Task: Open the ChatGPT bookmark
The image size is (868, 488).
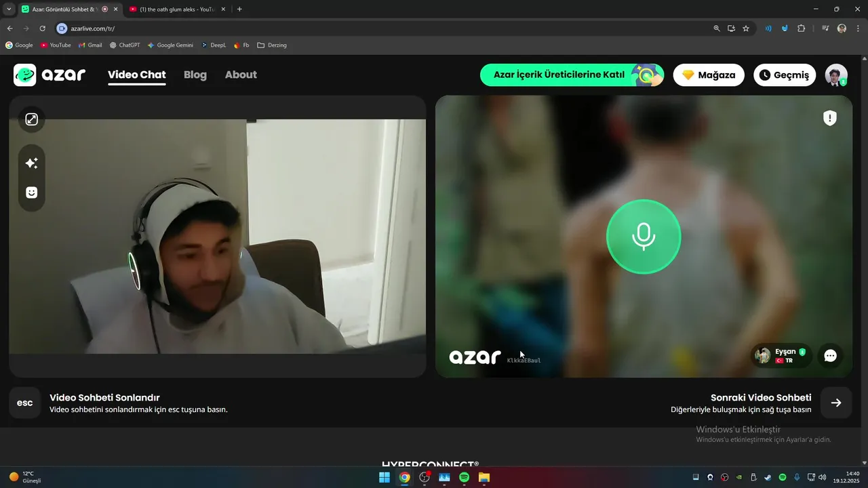Action: pyautogui.click(x=125, y=45)
